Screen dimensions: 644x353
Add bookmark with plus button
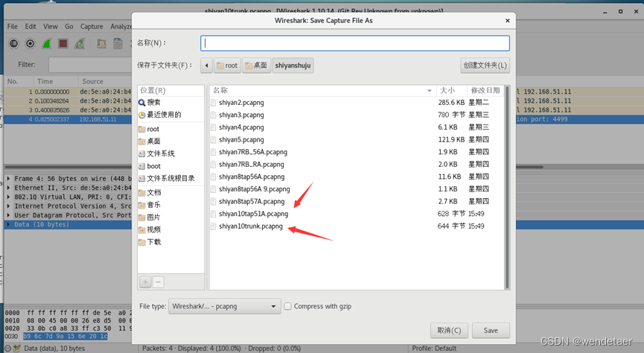(145, 282)
